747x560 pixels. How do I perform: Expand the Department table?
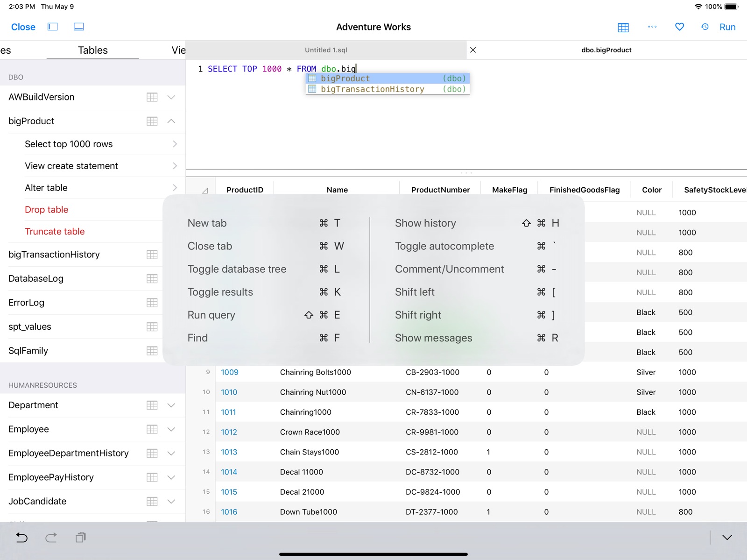[x=171, y=405]
